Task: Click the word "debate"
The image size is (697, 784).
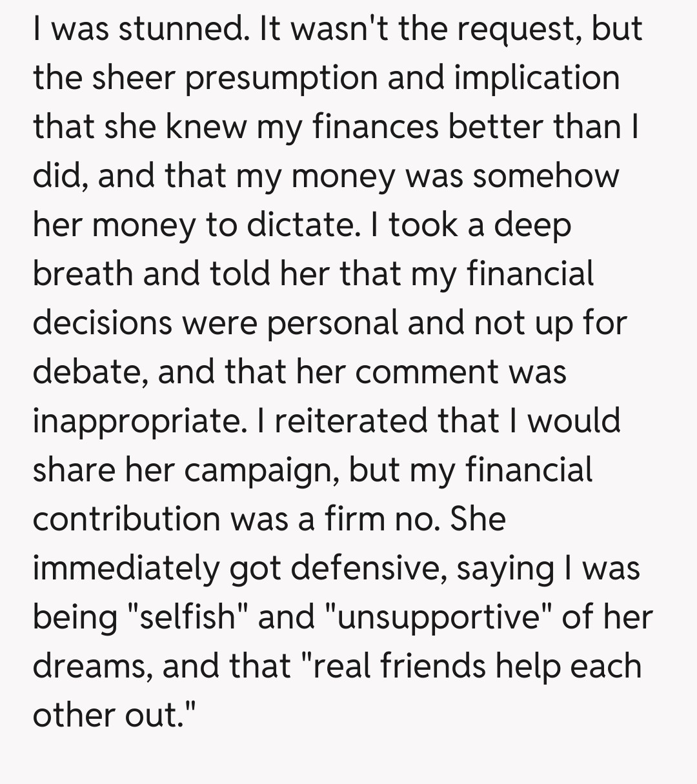Action: 90,372
